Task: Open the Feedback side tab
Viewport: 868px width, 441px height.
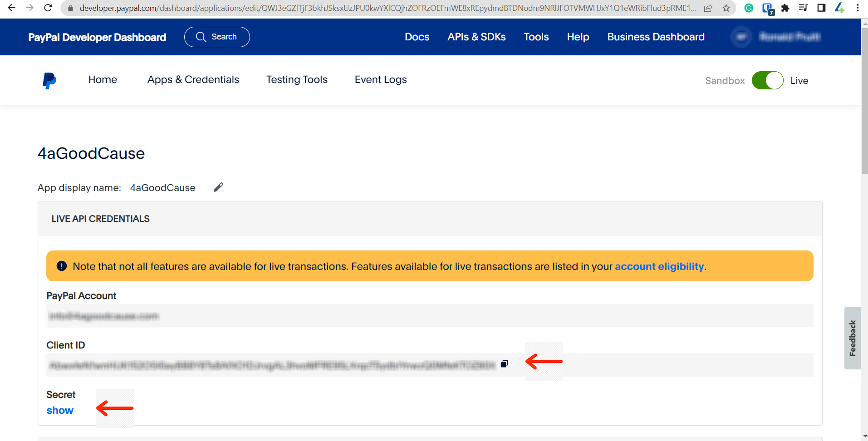Action: pyautogui.click(x=852, y=338)
